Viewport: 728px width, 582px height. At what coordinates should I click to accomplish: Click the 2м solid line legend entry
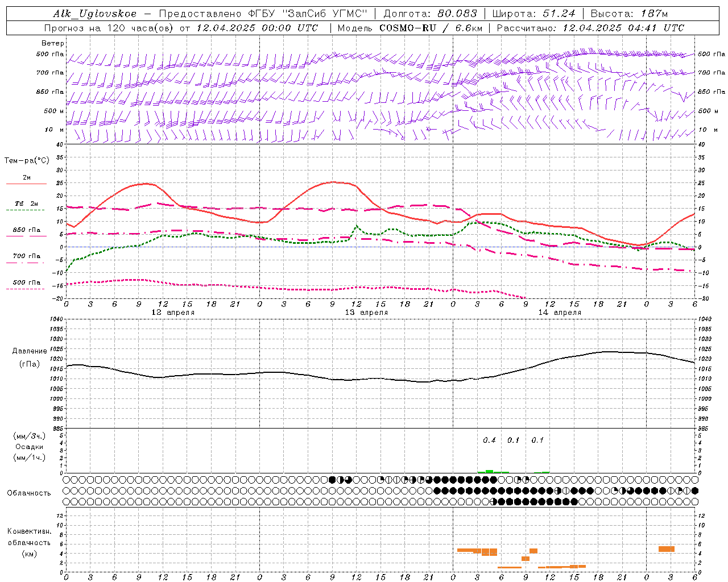27,178
